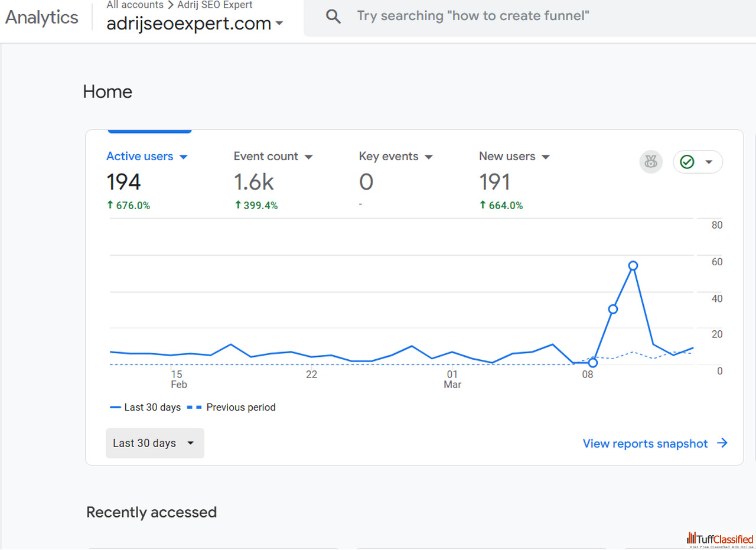The image size is (756, 550).
Task: Click the search magnifier icon
Action: (334, 17)
